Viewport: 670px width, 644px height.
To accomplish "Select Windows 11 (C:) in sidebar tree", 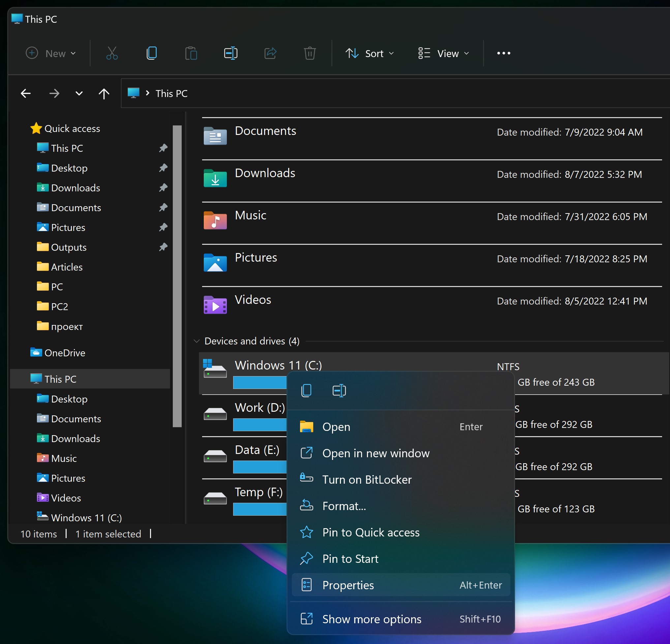I will (x=79, y=517).
